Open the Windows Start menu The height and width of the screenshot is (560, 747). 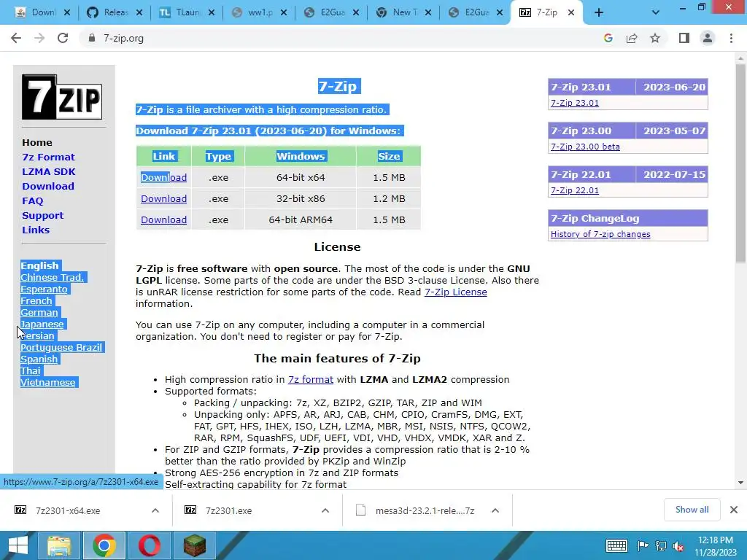[18, 545]
